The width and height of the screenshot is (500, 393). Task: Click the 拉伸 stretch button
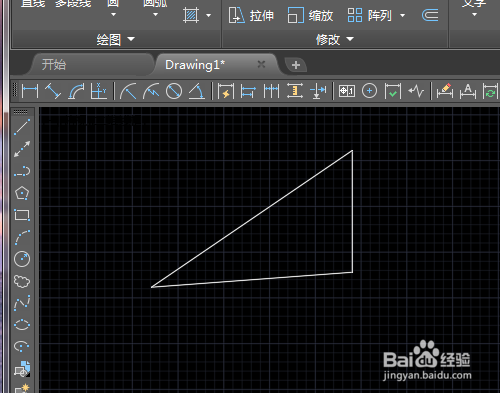pyautogui.click(x=252, y=15)
